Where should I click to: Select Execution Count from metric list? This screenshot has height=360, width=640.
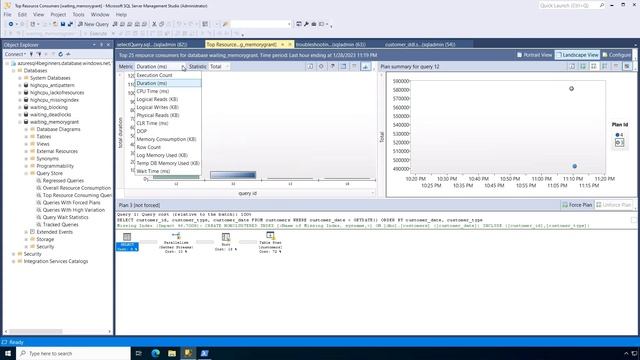pyautogui.click(x=168, y=76)
